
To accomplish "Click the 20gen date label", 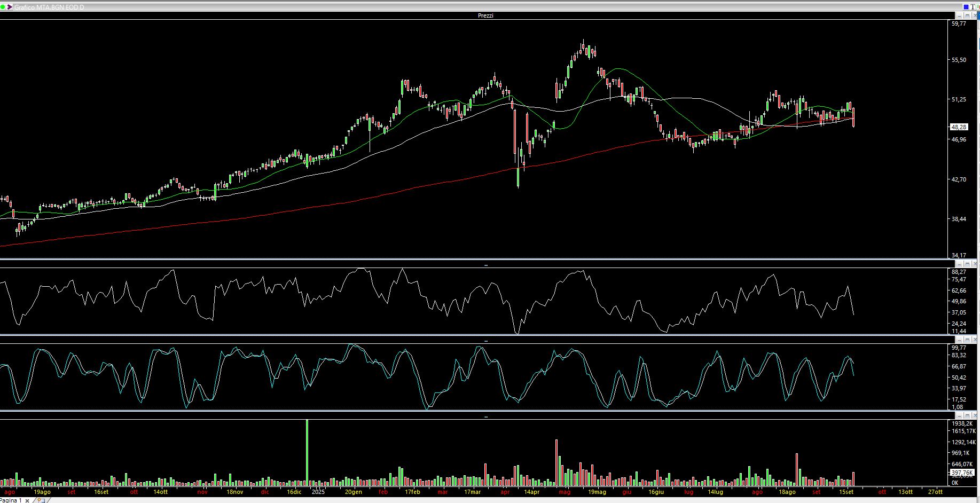I will (354, 492).
